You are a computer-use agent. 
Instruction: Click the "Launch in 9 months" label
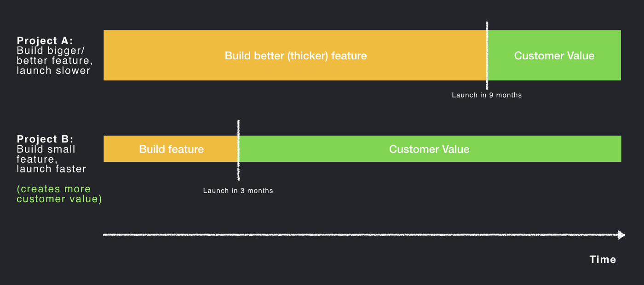click(x=487, y=95)
